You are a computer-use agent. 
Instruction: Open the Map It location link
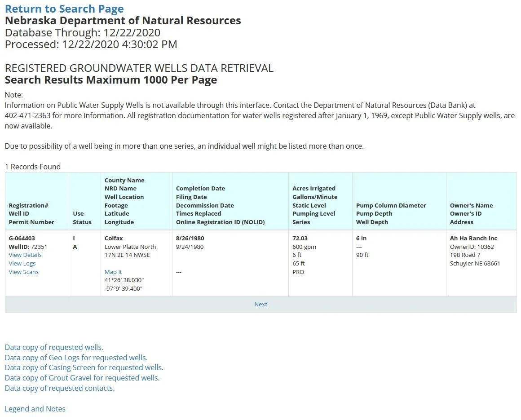[x=113, y=272]
